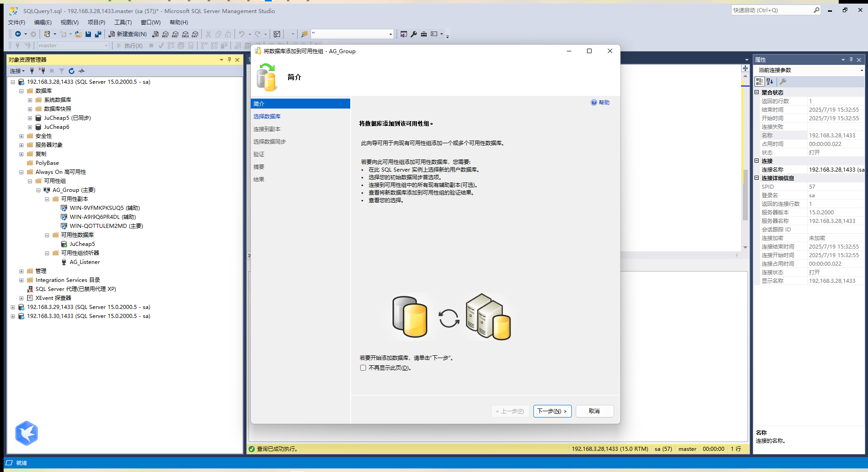Click the database engine query icon

[155, 34]
